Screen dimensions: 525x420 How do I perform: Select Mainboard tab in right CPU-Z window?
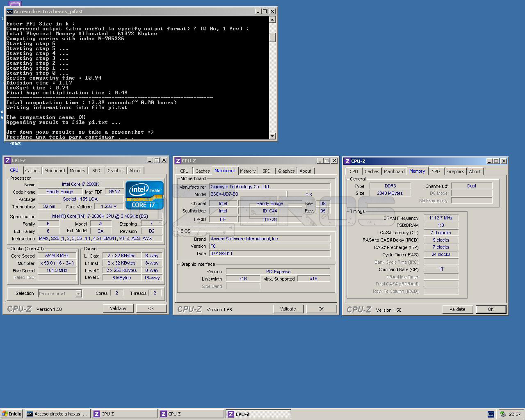click(x=394, y=171)
